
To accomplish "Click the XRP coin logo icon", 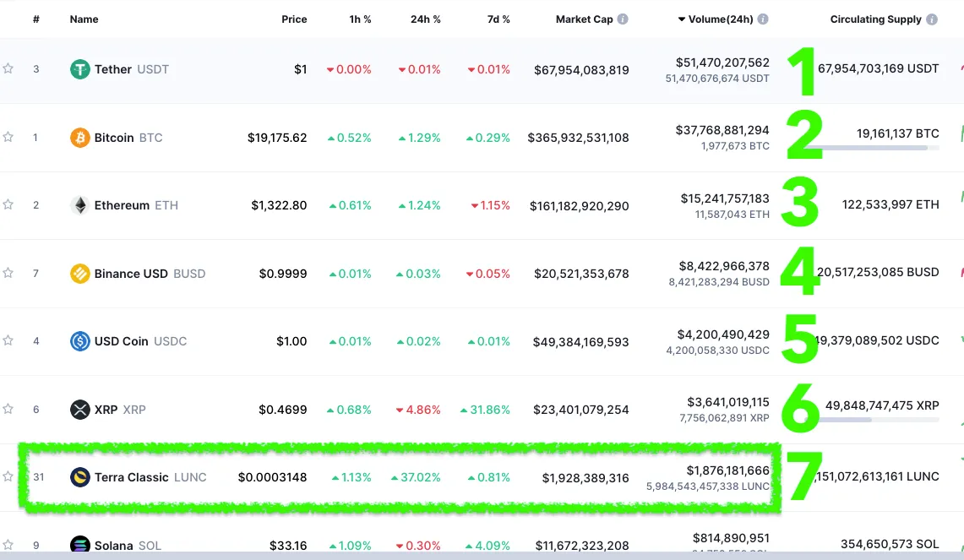I will pos(80,410).
